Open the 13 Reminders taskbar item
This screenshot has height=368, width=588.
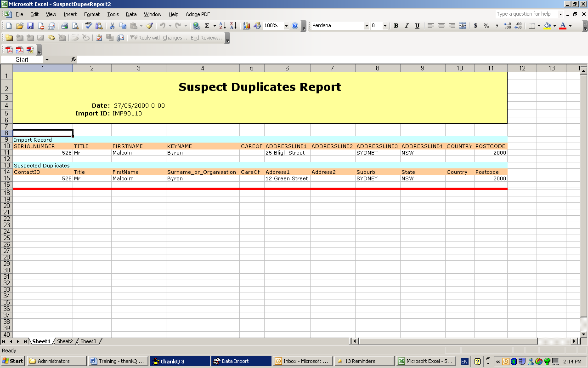(364, 361)
